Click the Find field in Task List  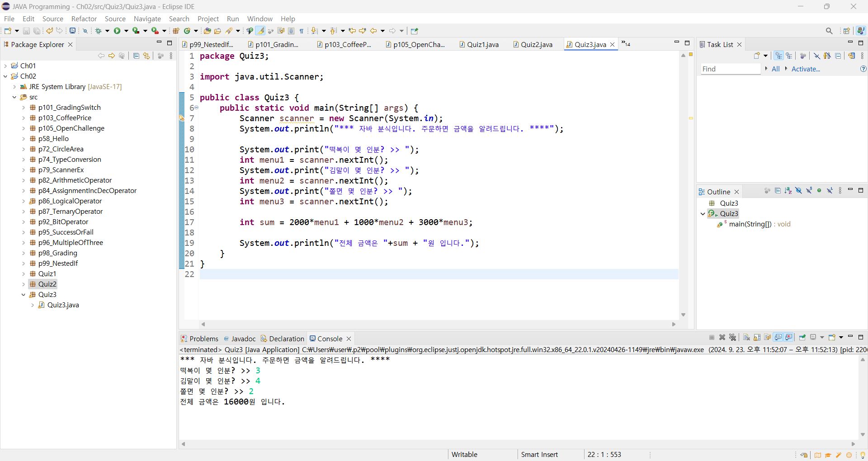731,69
